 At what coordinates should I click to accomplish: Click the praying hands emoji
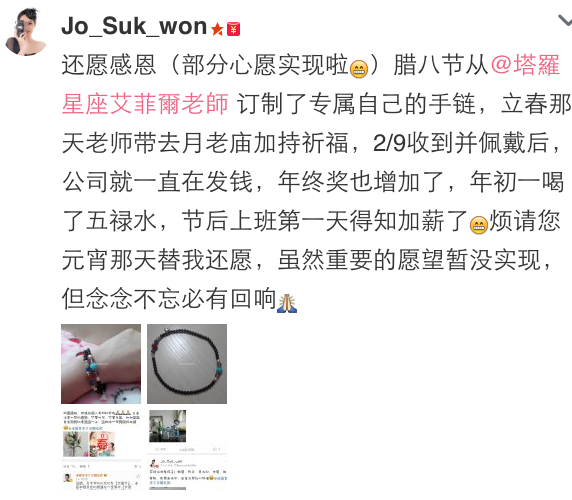[x=287, y=303]
